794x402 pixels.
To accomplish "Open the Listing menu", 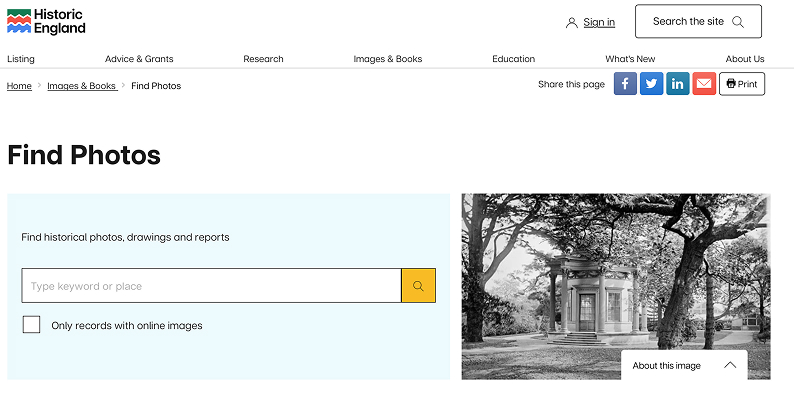I will tap(21, 59).
